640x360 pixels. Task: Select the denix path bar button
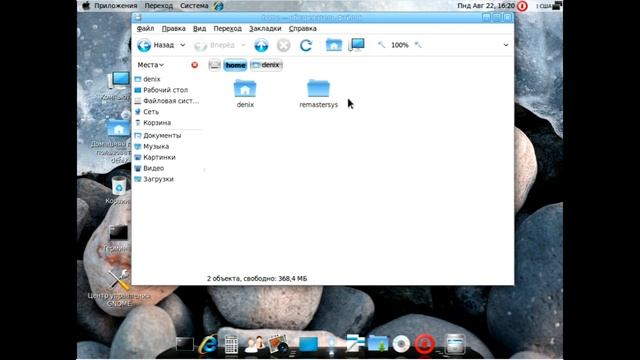point(266,65)
